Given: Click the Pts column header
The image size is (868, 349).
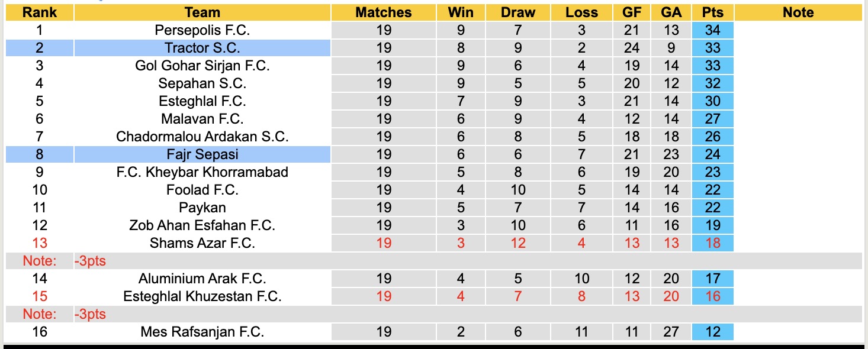Looking at the screenshot, I should pyautogui.click(x=713, y=12).
